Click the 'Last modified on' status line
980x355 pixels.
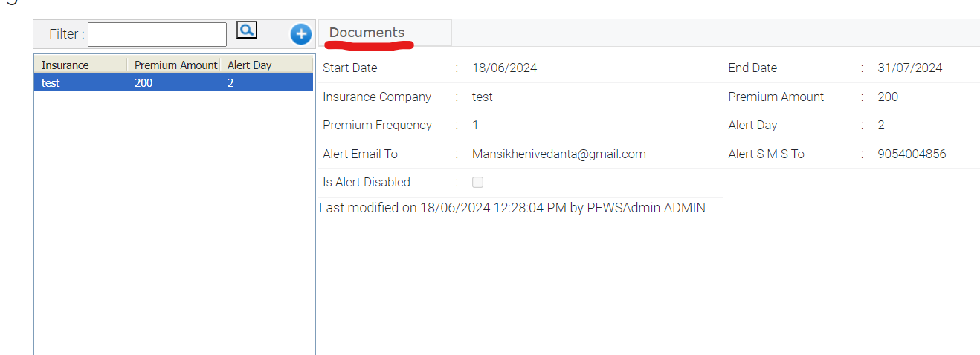[512, 209]
